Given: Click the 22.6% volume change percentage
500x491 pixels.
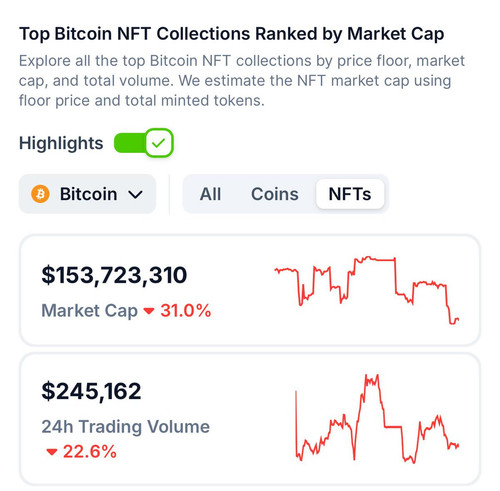Looking at the screenshot, I should point(90,452).
